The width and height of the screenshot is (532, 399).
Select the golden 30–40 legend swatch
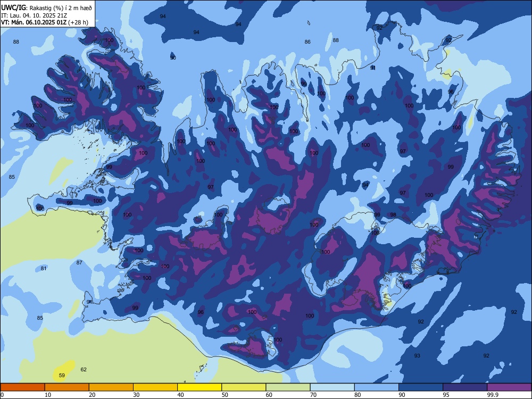[x=155, y=387]
